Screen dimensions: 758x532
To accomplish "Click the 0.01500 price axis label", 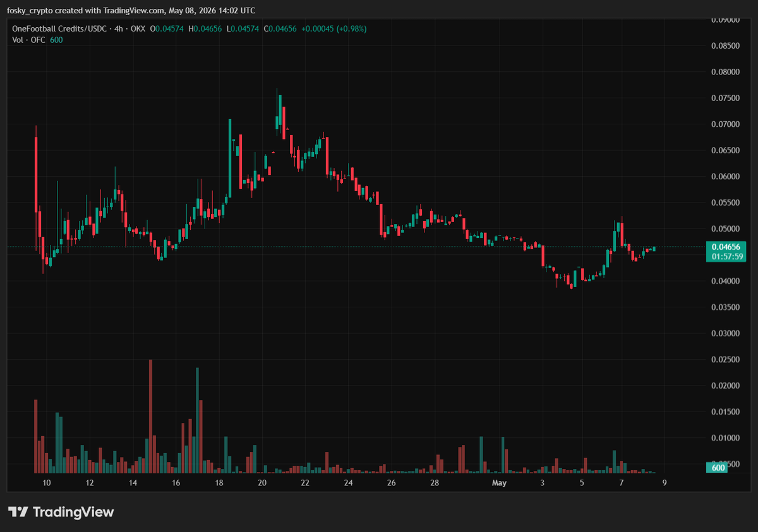I will pyautogui.click(x=726, y=412).
